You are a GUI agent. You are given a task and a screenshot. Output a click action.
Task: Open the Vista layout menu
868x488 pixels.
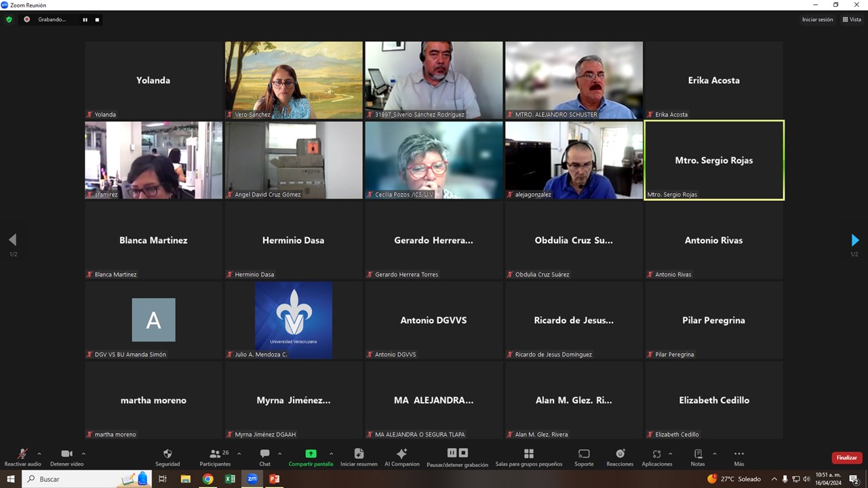click(852, 20)
